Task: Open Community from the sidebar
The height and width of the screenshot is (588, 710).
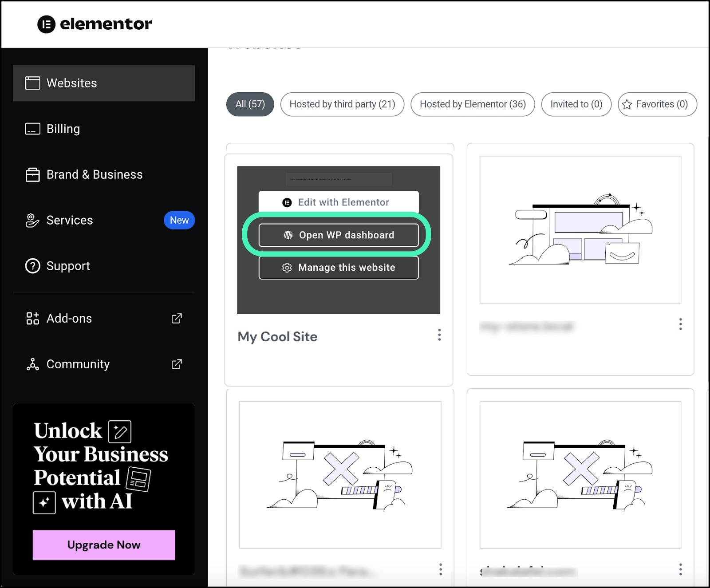Action: click(x=104, y=364)
